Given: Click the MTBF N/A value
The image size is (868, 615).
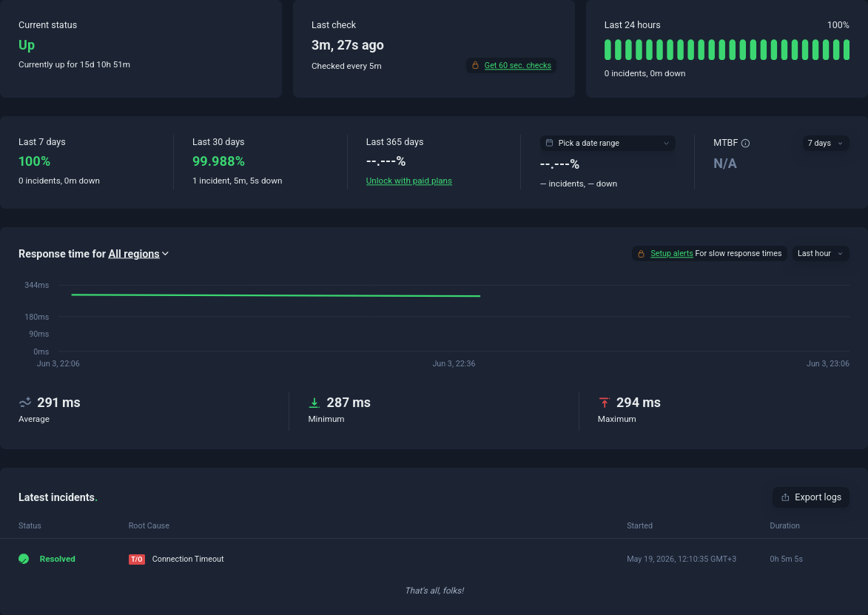Looking at the screenshot, I should pos(725,164).
